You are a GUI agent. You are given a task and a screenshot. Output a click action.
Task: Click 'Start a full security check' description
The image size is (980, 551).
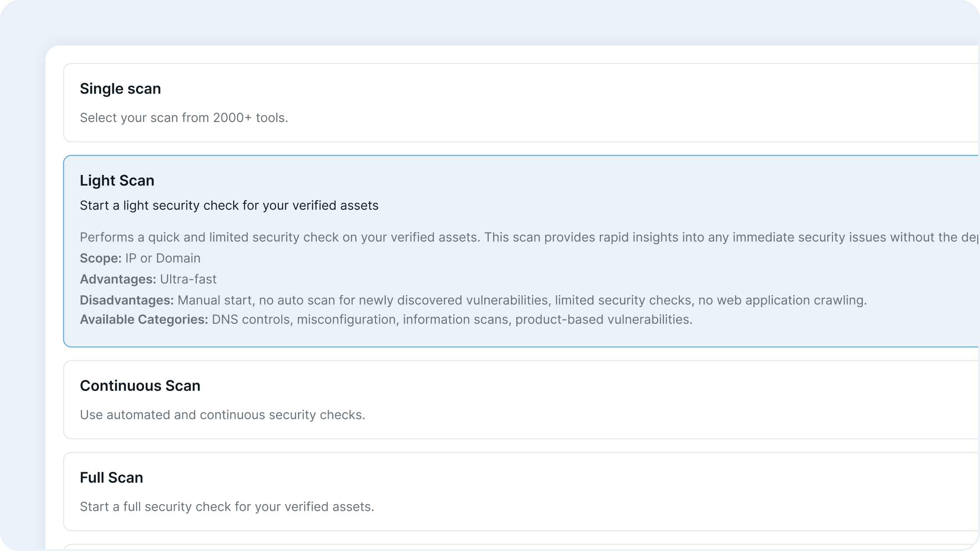[x=227, y=507]
